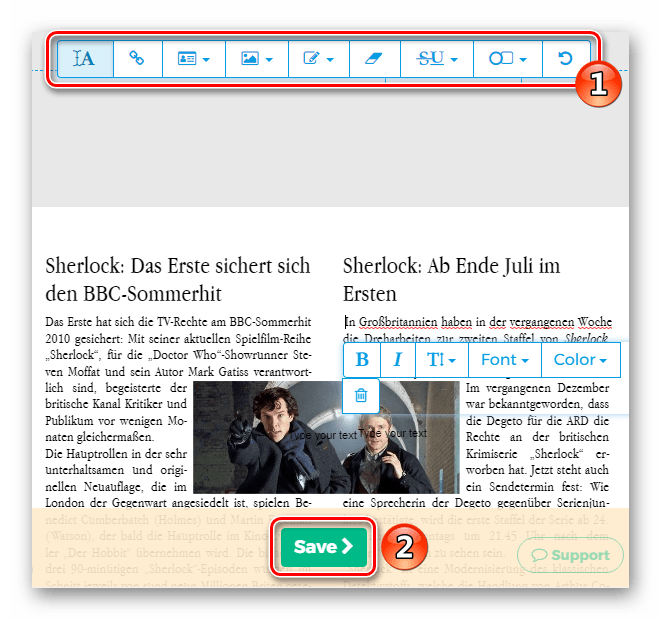This screenshot has width=661, height=620.
Task: Open the Support chat button
Action: point(570,555)
